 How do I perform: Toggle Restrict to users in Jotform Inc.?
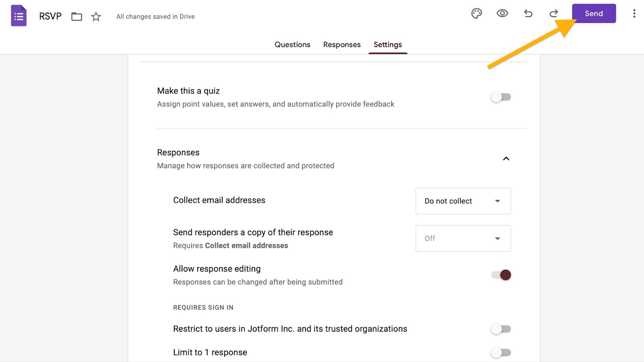coord(501,329)
